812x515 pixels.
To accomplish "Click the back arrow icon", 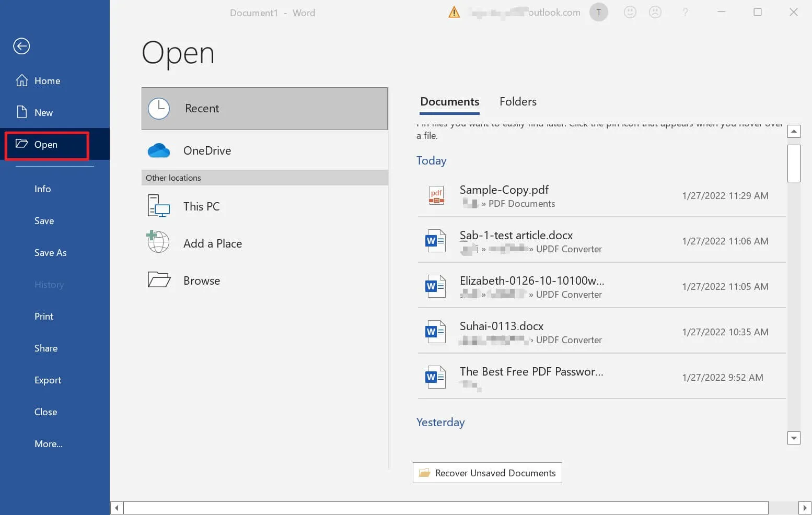I will (21, 46).
